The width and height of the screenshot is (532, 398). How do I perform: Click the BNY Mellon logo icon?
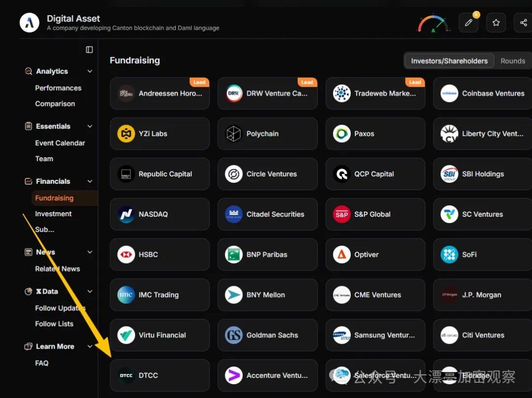pos(234,295)
